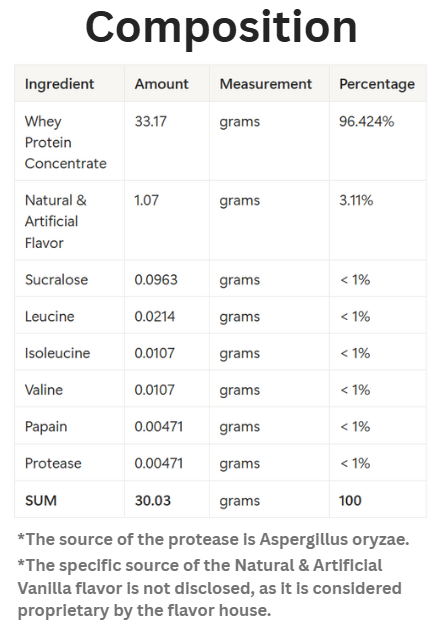Click the Aspergillus oryzae footnote text
The height and width of the screenshot is (630, 438).
(213, 540)
